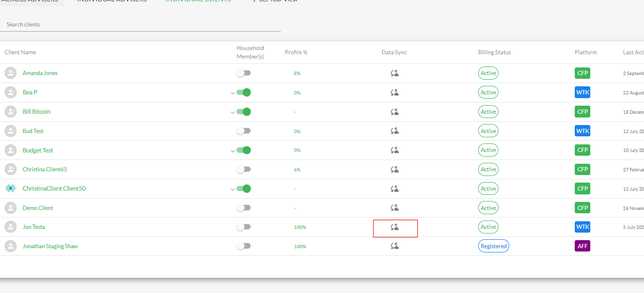Click WTK platform badge for Jon Testa
The image size is (644, 293).
[x=582, y=227]
